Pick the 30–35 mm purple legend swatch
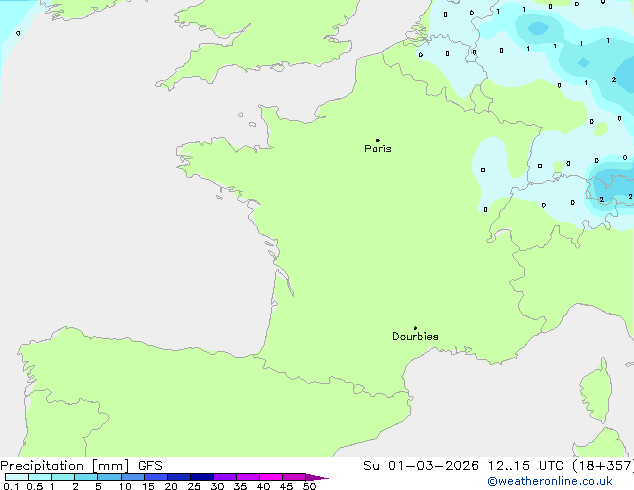 pos(225,477)
